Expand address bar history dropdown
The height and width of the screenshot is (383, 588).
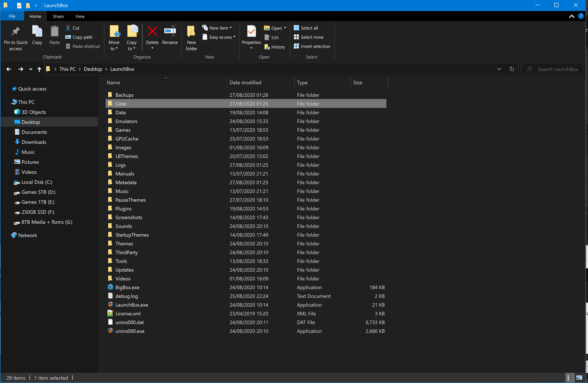click(499, 69)
